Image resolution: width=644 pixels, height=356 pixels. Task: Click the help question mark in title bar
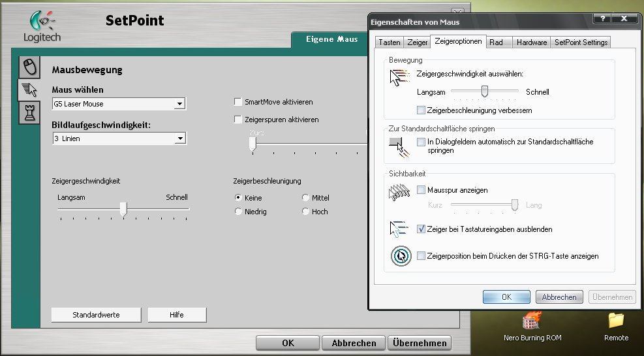coord(602,18)
